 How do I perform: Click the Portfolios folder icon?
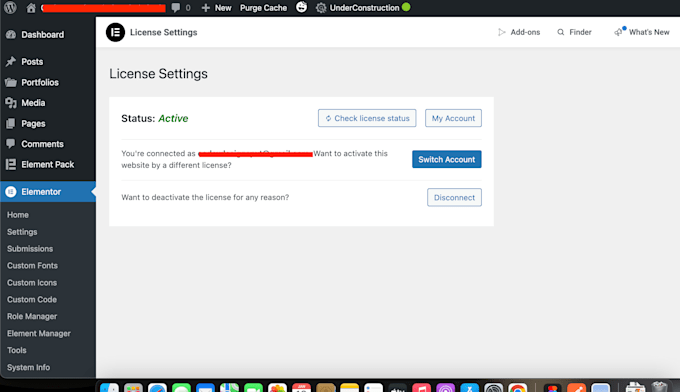tap(11, 82)
